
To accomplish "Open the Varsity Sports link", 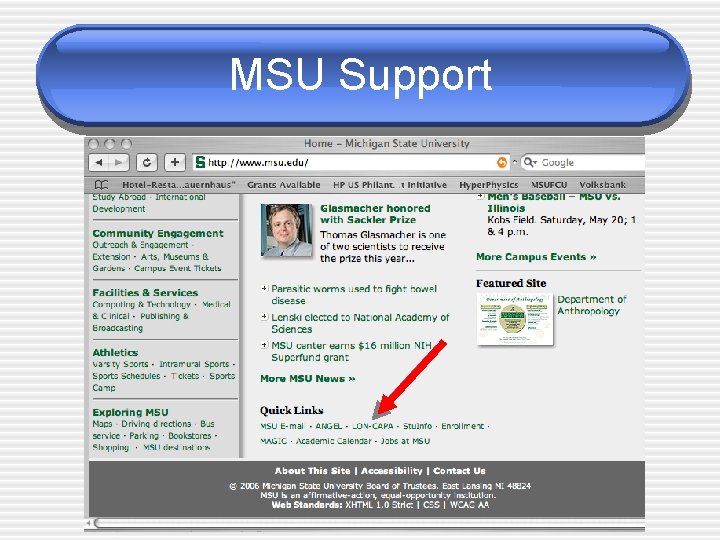I will click(120, 364).
